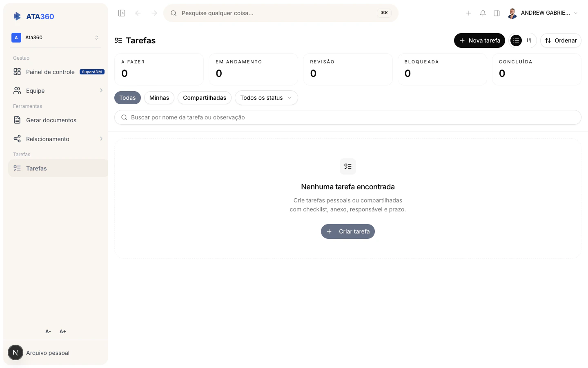Click the plus icon in the top bar
Image resolution: width=588 pixels, height=368 pixels.
point(469,13)
